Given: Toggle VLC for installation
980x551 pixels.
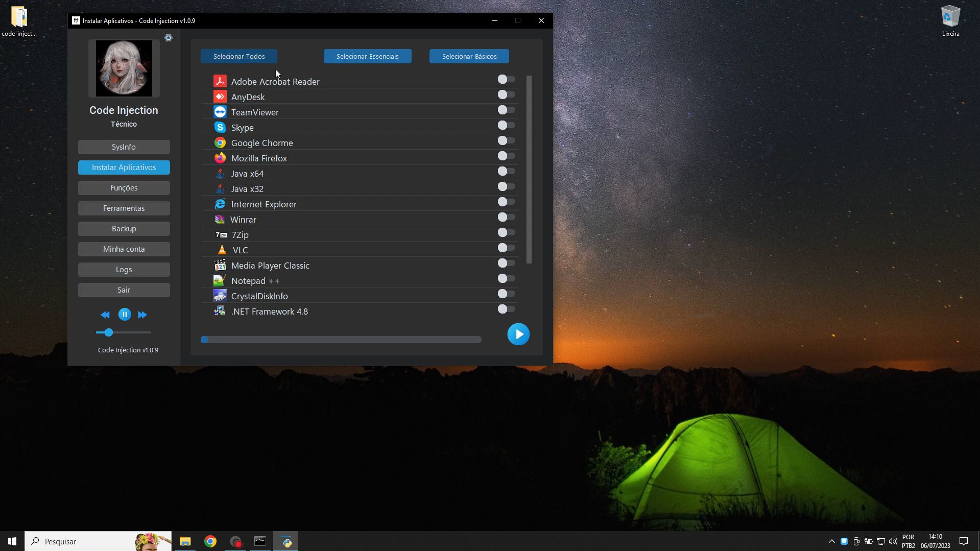Looking at the screenshot, I should click(506, 248).
